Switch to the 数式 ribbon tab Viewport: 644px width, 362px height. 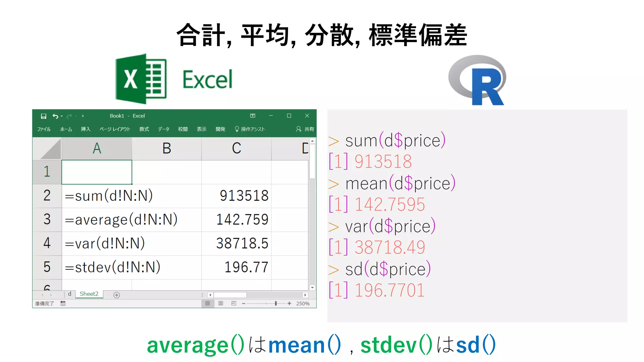coord(144,129)
